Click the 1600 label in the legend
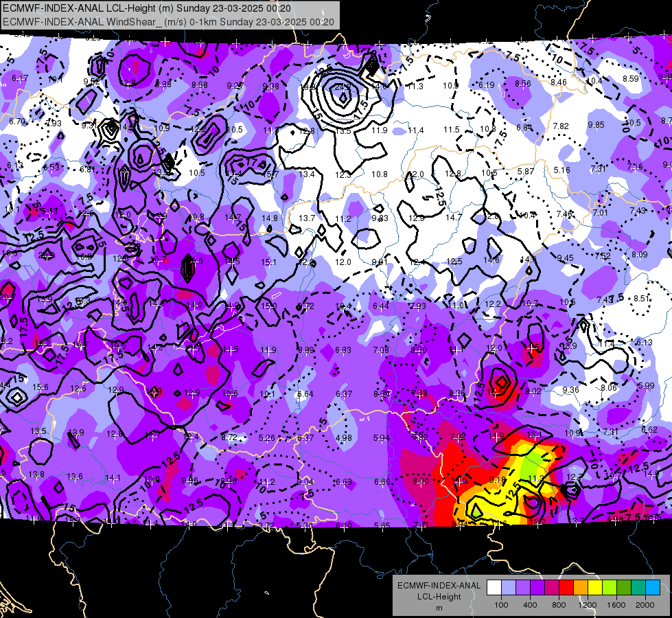672x618 pixels. 616,605
